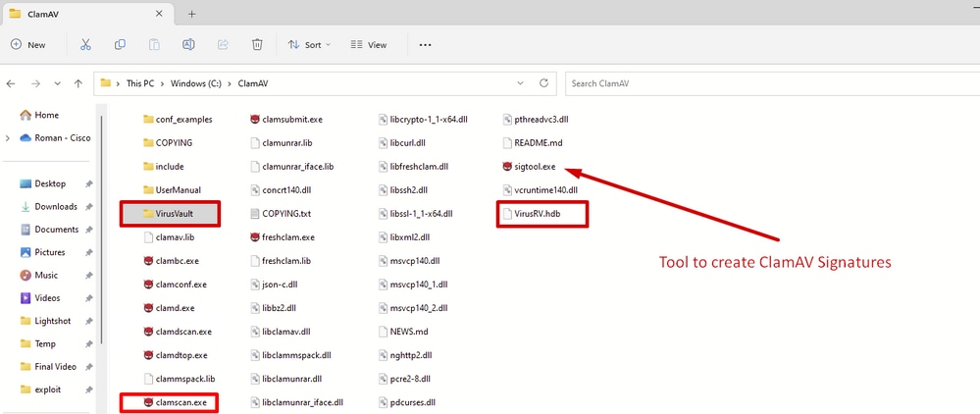Select pdcurses.dll file

409,402
